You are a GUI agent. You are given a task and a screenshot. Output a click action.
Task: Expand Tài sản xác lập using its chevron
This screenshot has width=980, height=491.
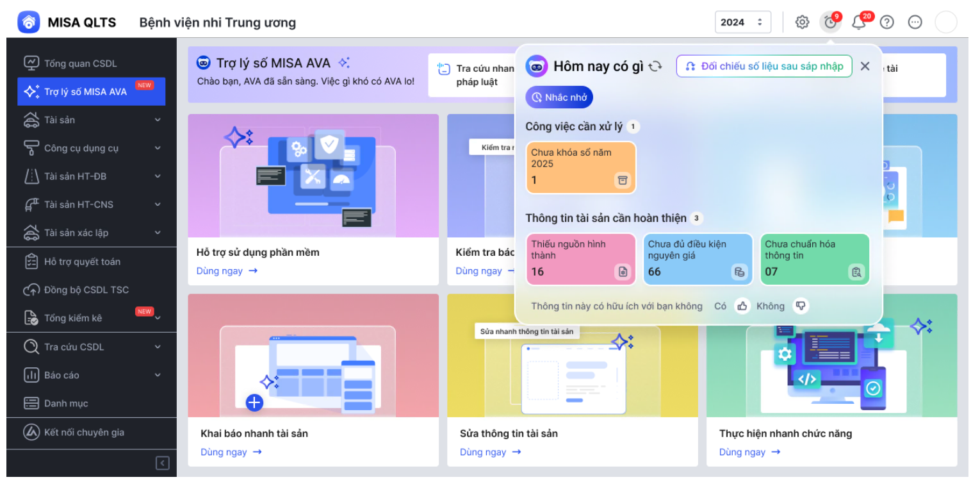tap(158, 233)
